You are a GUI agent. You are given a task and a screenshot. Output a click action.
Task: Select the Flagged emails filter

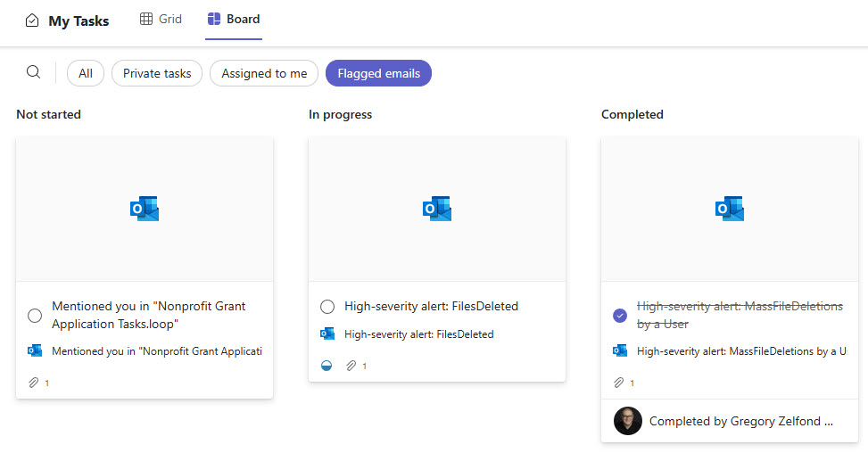[378, 73]
